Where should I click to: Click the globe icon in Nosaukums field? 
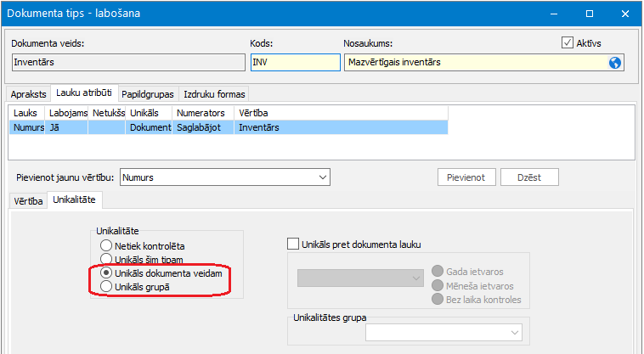(x=615, y=62)
